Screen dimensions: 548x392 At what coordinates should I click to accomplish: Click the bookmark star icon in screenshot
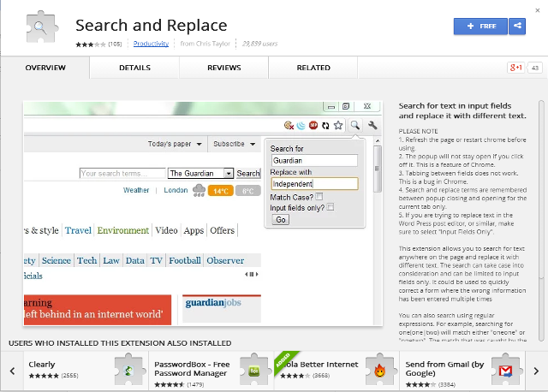tap(338, 125)
